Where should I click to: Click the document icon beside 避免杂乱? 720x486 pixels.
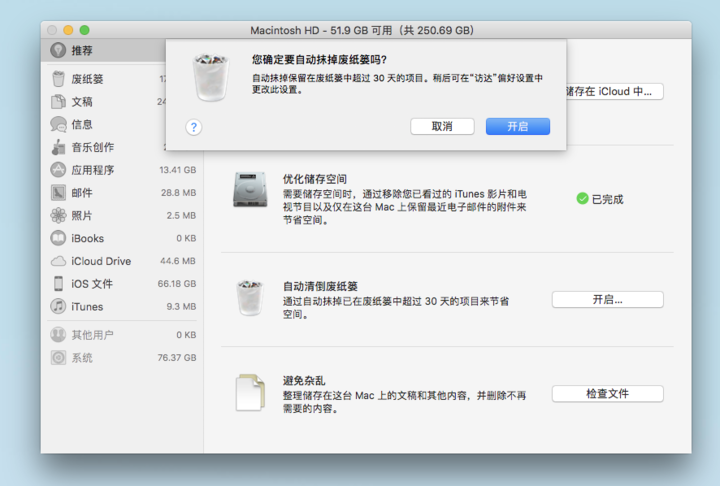250,393
